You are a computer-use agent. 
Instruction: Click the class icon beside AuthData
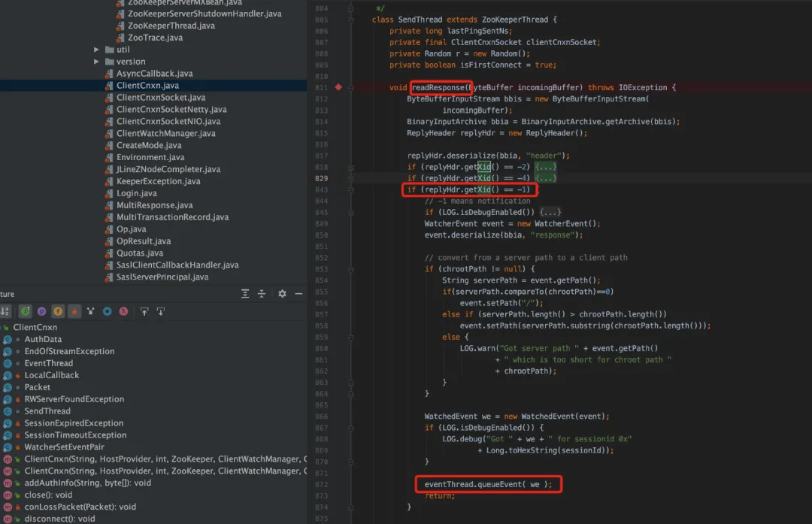[x=8, y=340]
